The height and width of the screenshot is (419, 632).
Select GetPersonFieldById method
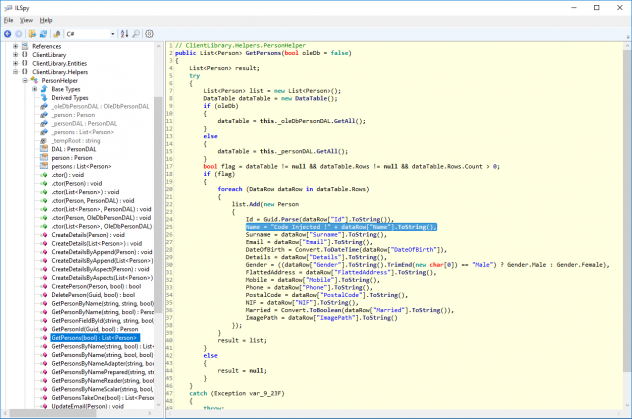pyautogui.click(x=102, y=321)
